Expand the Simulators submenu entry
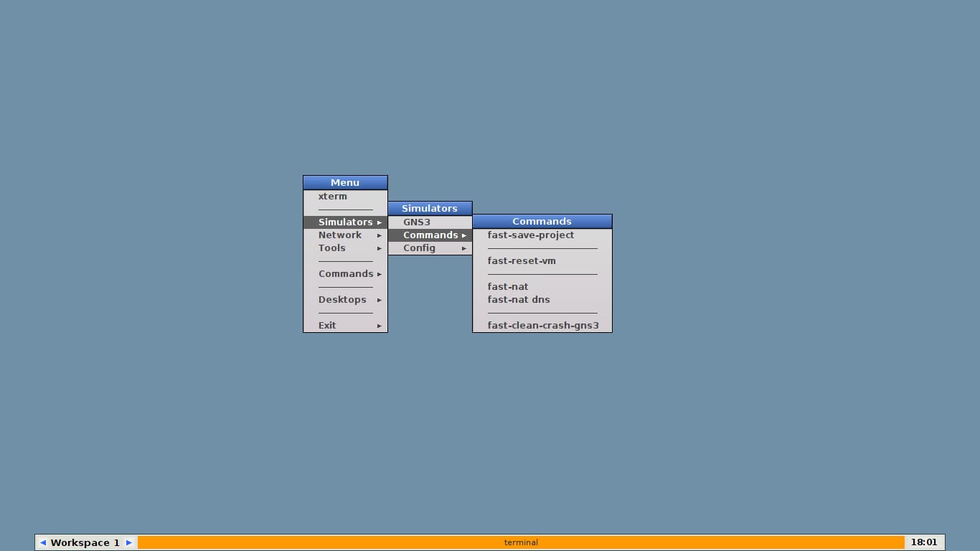Screen dimensions: 980x551 pyautogui.click(x=345, y=222)
